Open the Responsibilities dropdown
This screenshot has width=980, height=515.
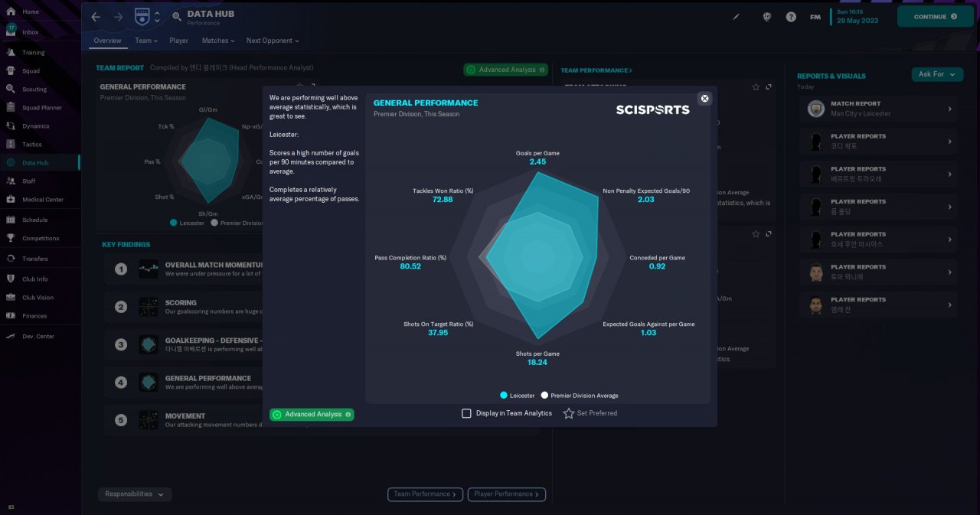[135, 494]
